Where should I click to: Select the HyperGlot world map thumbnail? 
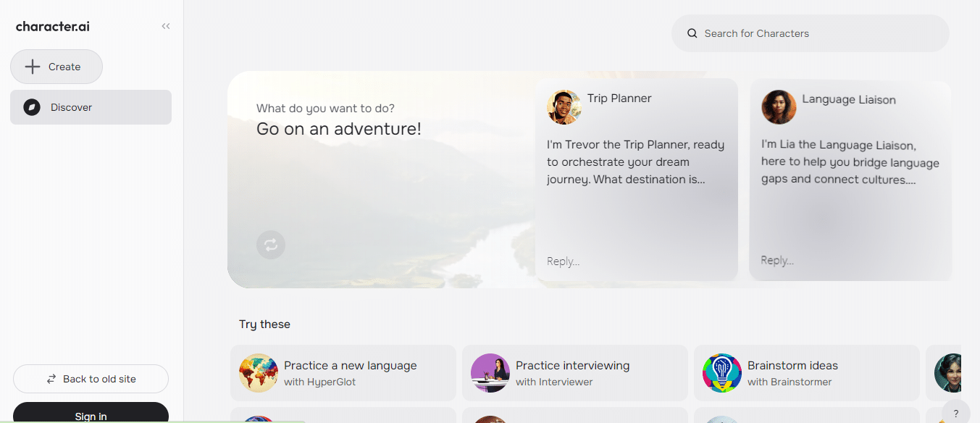259,373
